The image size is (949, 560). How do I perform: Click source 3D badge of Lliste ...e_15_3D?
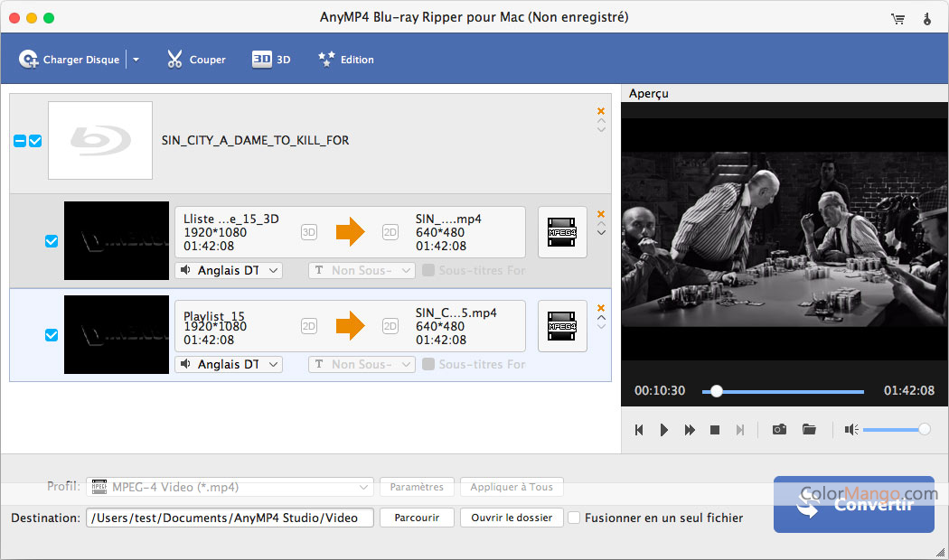click(309, 232)
